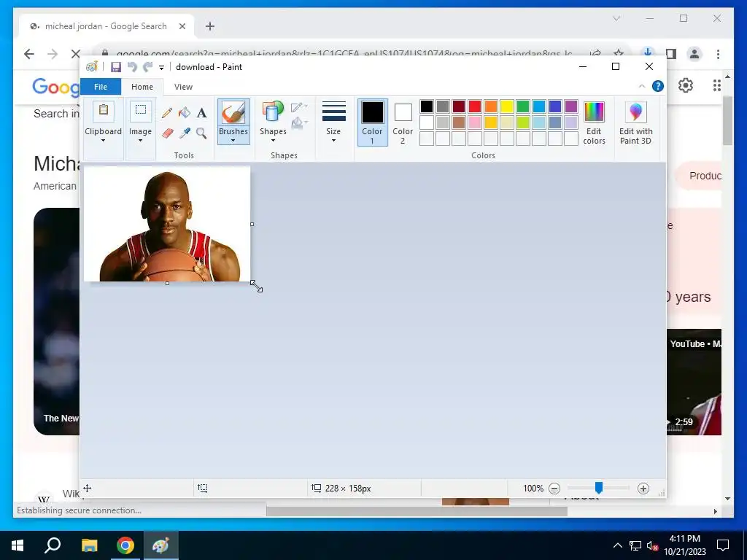
Task: Pick the pink color swatch
Action: pos(475,122)
